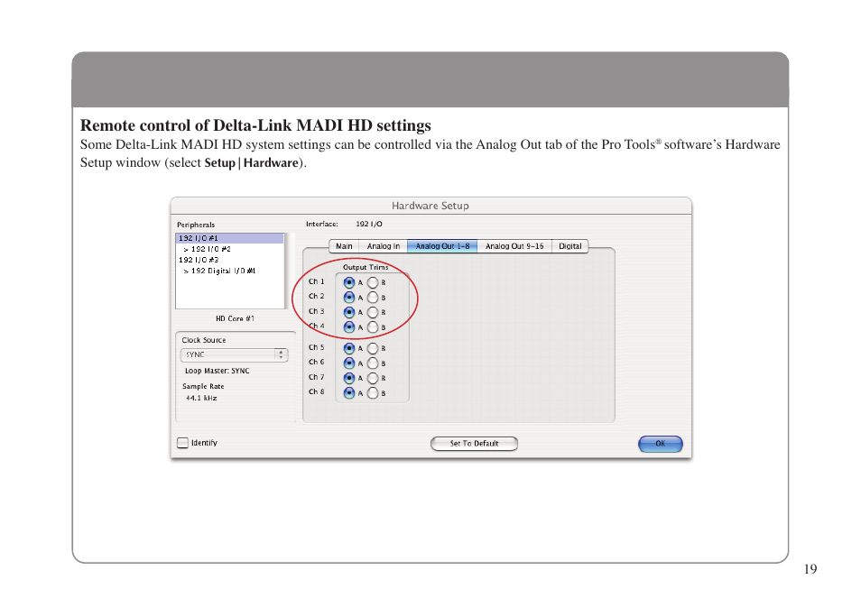Select output trim A for Ch 5

click(x=348, y=348)
